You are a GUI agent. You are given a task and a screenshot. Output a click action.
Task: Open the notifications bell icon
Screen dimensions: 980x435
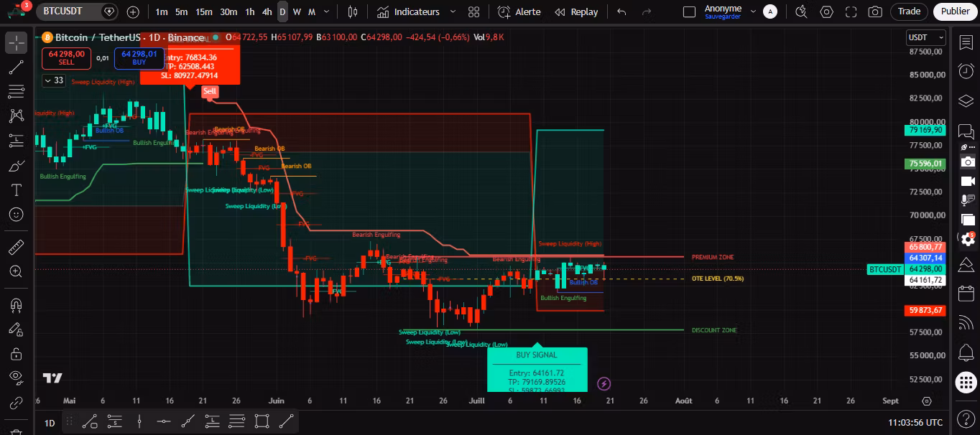(966, 352)
